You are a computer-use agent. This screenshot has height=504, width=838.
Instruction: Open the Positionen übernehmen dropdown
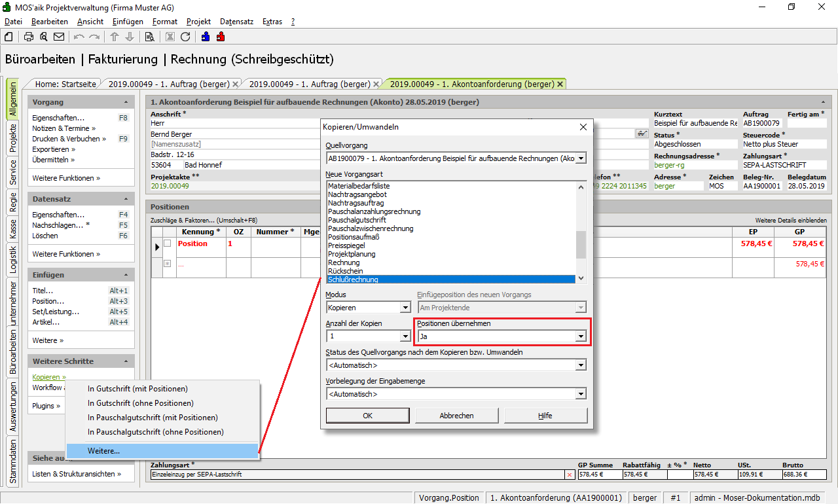tap(580, 336)
